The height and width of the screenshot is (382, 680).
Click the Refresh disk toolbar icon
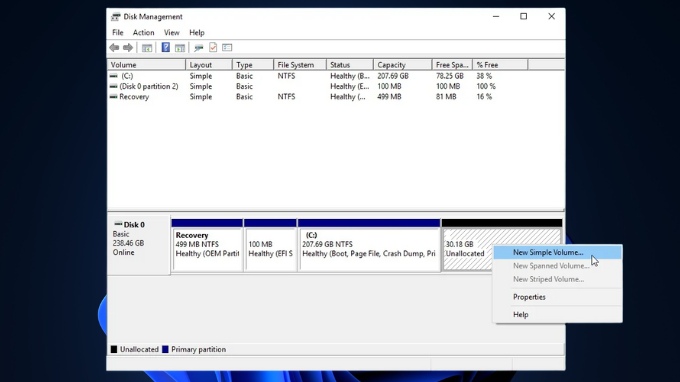click(x=199, y=48)
